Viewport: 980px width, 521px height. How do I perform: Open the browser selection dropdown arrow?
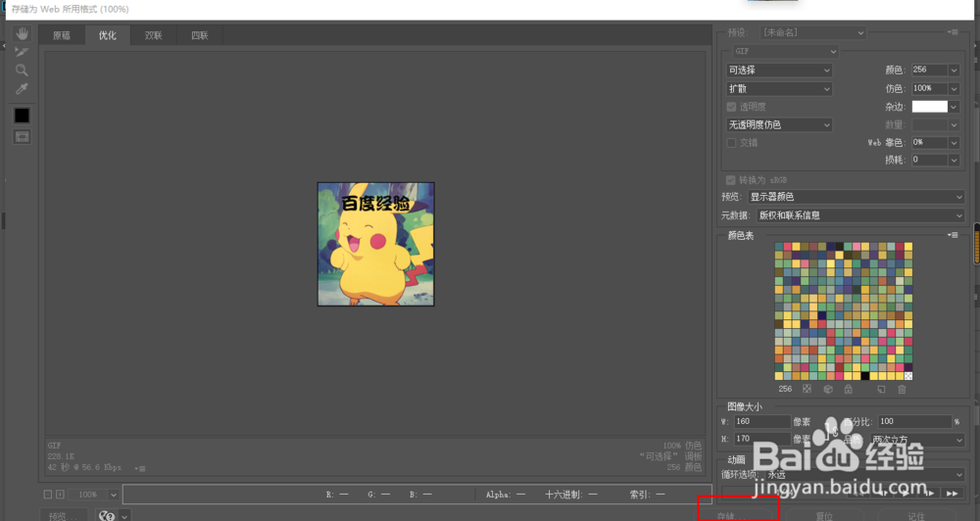point(124,516)
